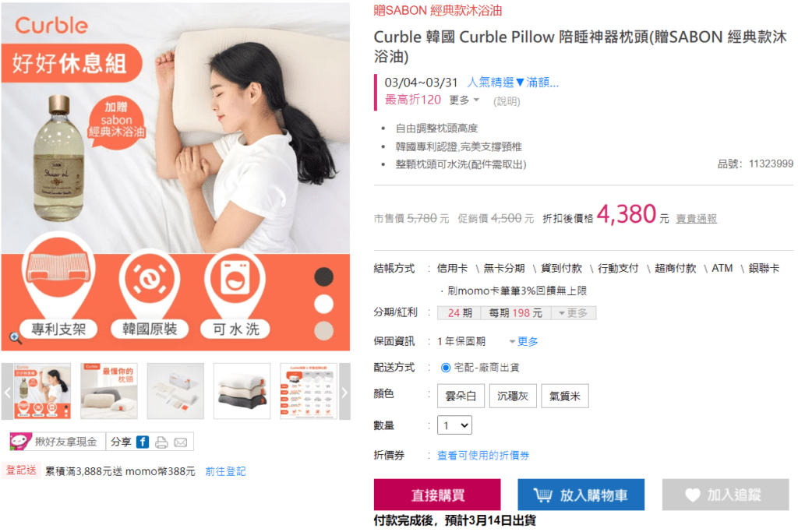Expand 更多 under warranty information
Screen dimensions: 798x532
click(524, 341)
